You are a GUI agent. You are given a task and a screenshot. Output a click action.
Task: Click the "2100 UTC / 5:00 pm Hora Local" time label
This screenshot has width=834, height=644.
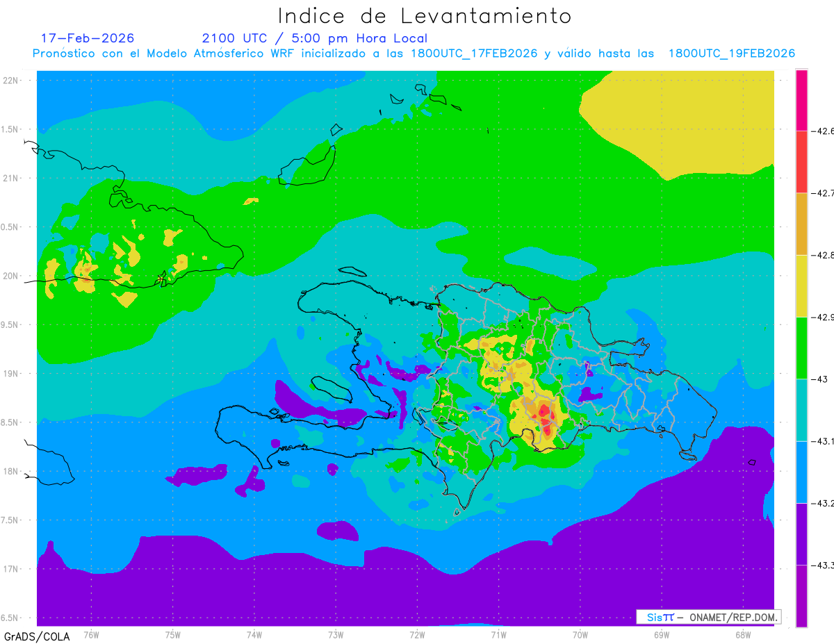point(315,38)
